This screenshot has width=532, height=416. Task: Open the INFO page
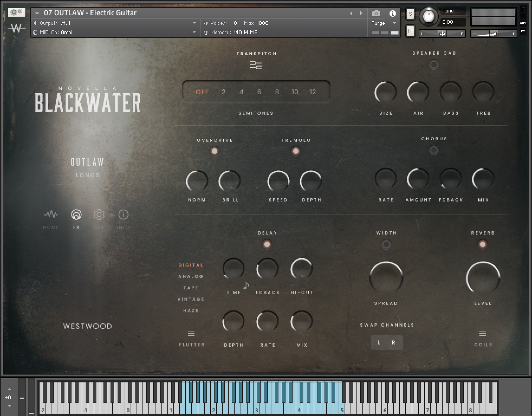tap(124, 214)
